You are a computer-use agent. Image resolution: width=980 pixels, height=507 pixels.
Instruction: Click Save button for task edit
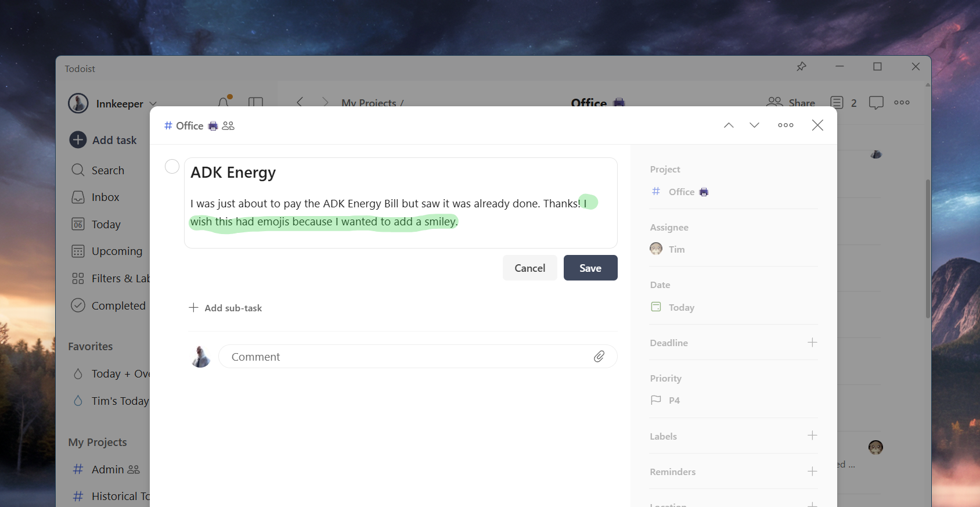point(590,268)
